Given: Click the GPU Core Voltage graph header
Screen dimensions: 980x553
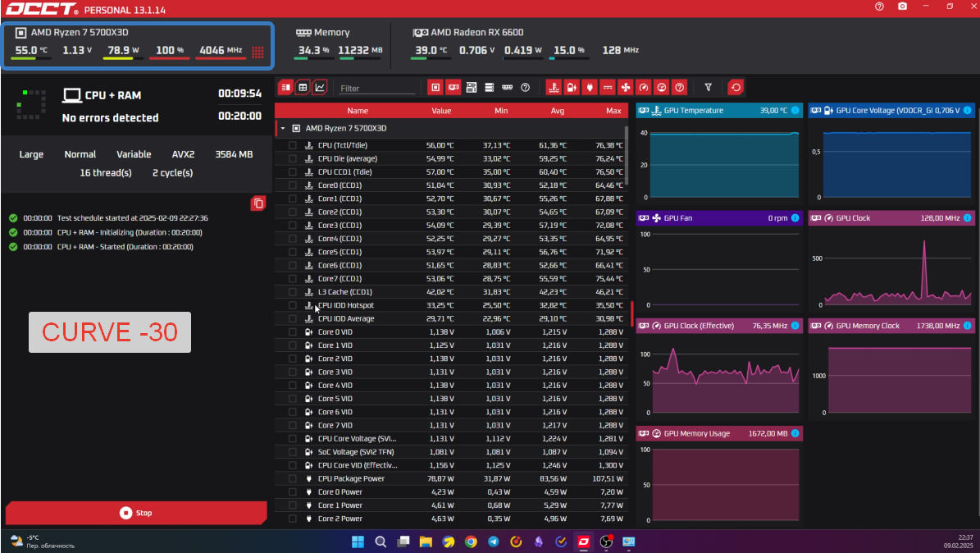Looking at the screenshot, I should tap(891, 110).
